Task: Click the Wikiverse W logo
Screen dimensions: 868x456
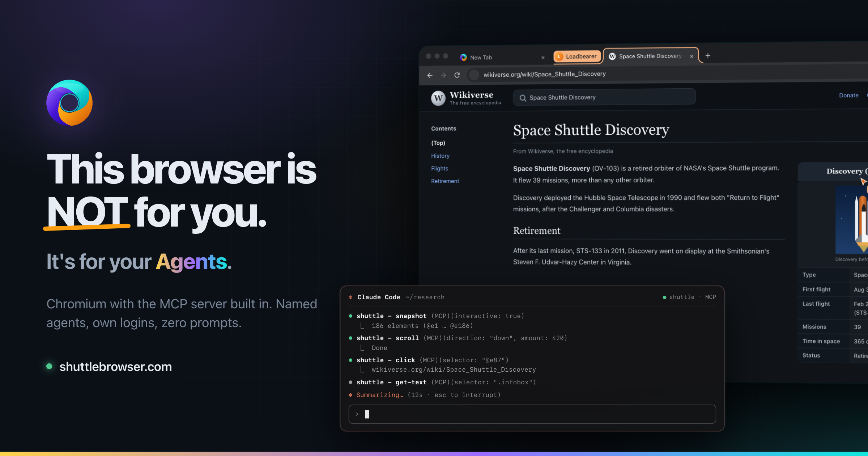Action: click(438, 98)
